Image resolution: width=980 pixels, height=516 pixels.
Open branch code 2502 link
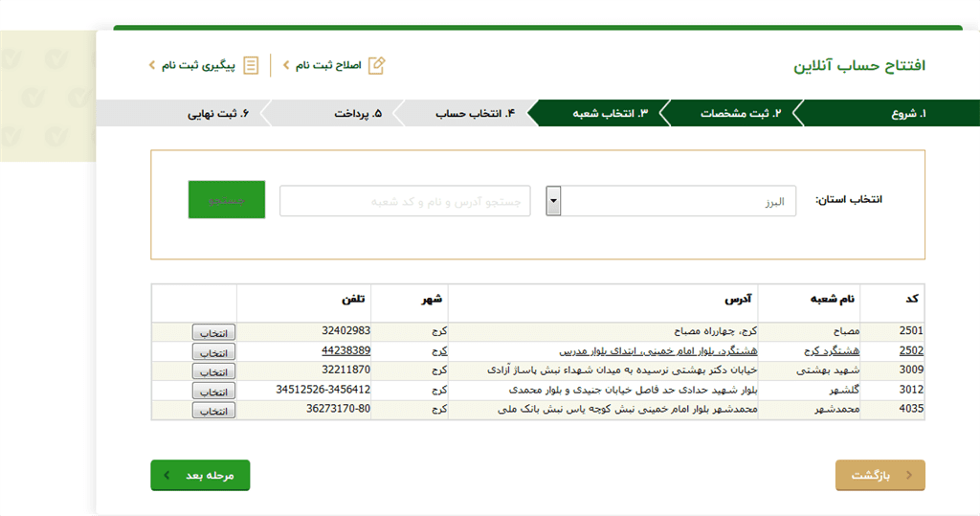click(x=910, y=350)
